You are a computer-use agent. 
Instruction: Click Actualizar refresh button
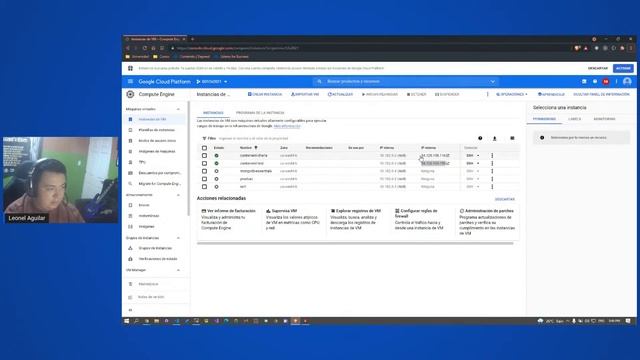340,94
